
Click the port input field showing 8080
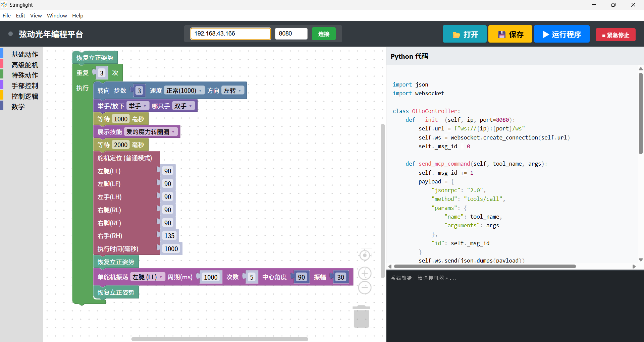coord(291,34)
